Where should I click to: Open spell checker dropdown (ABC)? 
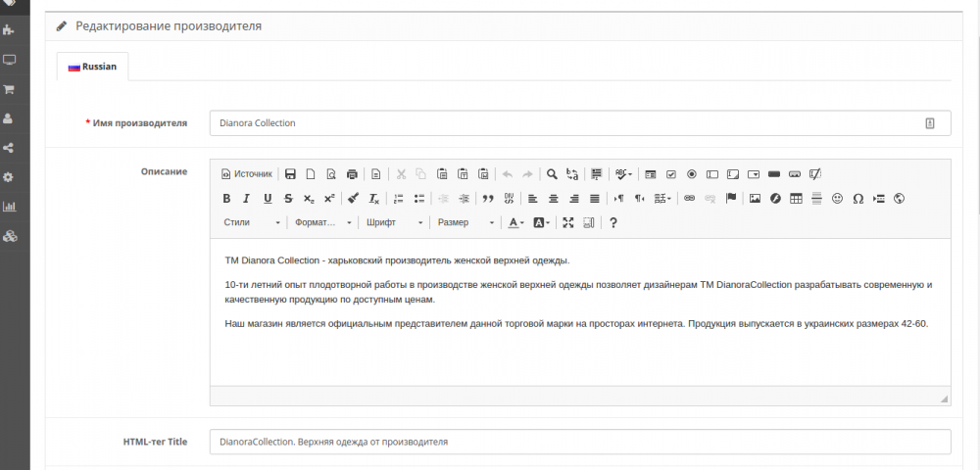point(623,174)
